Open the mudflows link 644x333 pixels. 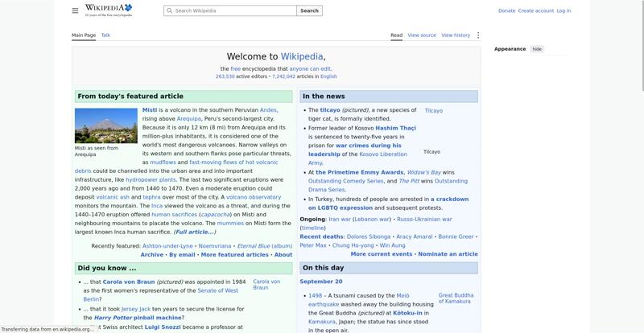click(x=163, y=162)
